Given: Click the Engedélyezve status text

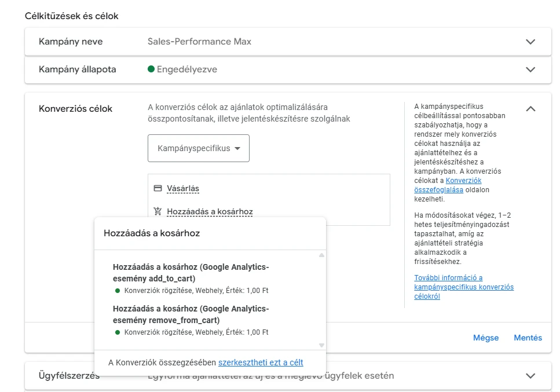Looking at the screenshot, I should tap(187, 69).
